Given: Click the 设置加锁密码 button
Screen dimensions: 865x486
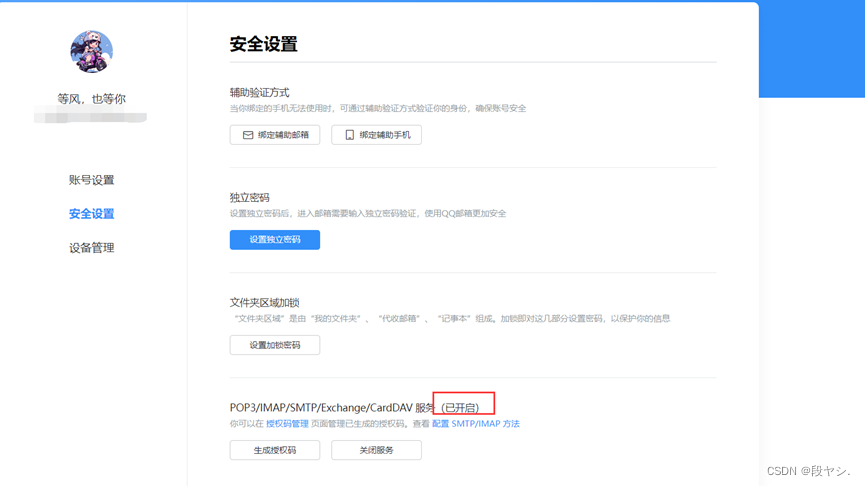Looking at the screenshot, I should [x=275, y=345].
